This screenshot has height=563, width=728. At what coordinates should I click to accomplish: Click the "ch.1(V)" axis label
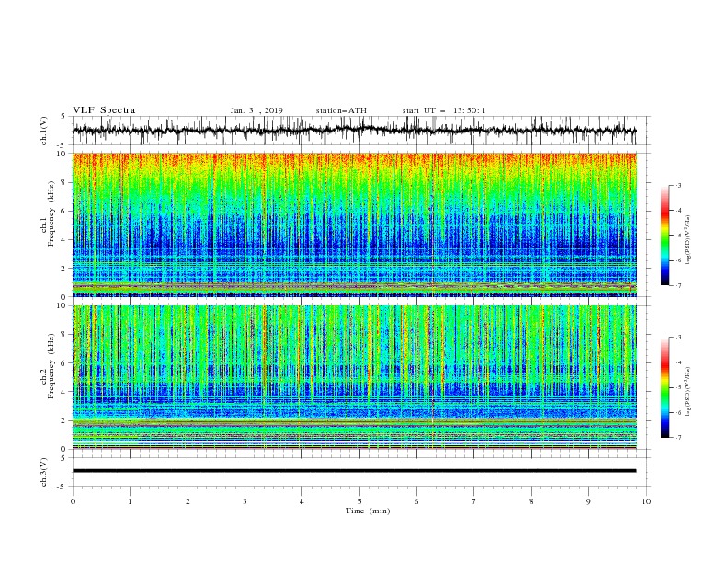click(44, 131)
